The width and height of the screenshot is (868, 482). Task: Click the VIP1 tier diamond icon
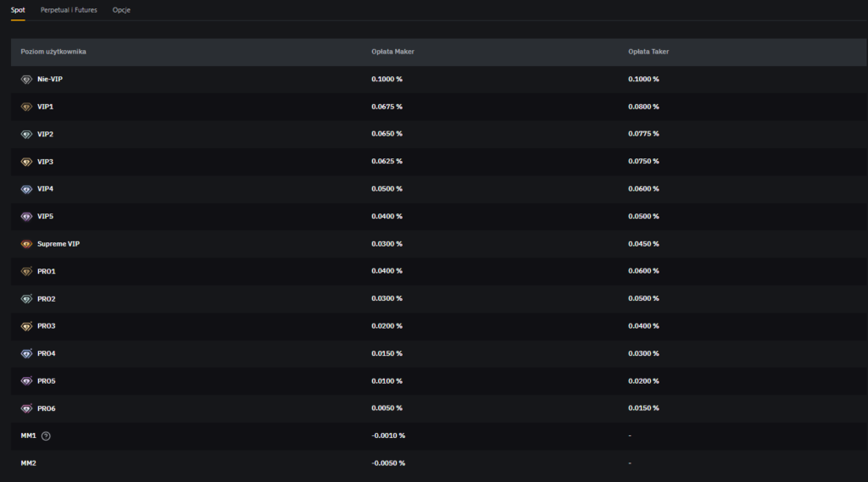(x=26, y=107)
